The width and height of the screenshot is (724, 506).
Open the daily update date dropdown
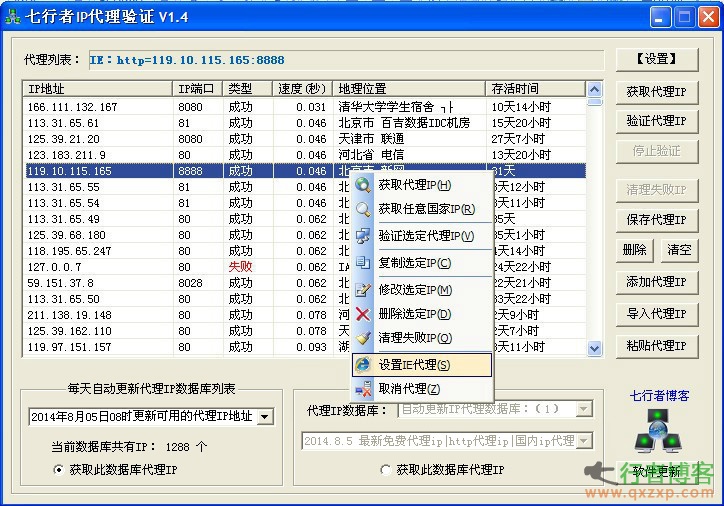[265, 417]
